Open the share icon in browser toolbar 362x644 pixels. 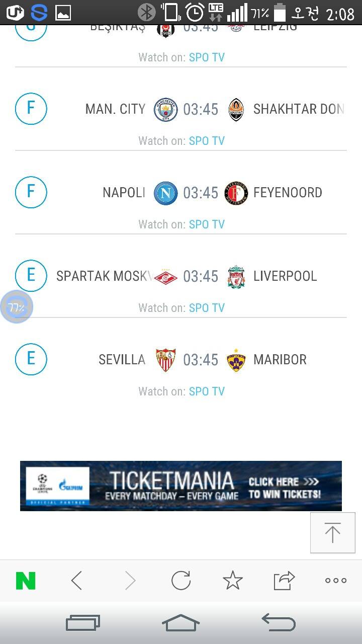click(284, 581)
